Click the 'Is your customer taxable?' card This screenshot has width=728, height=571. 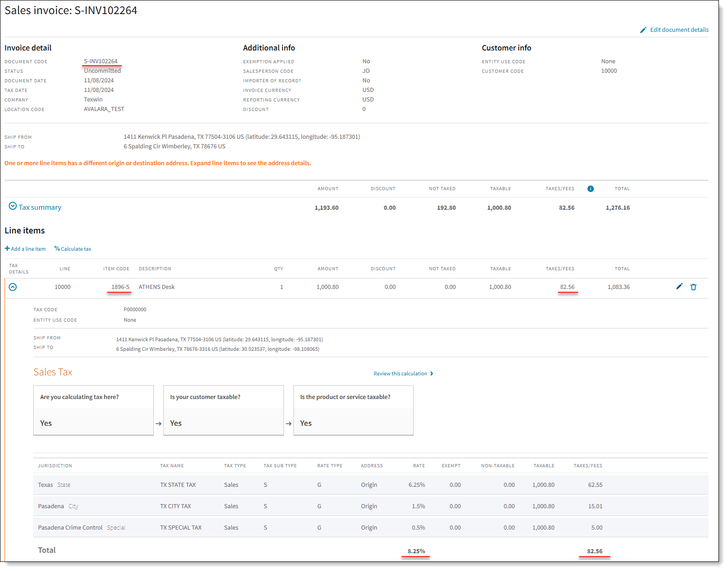223,410
